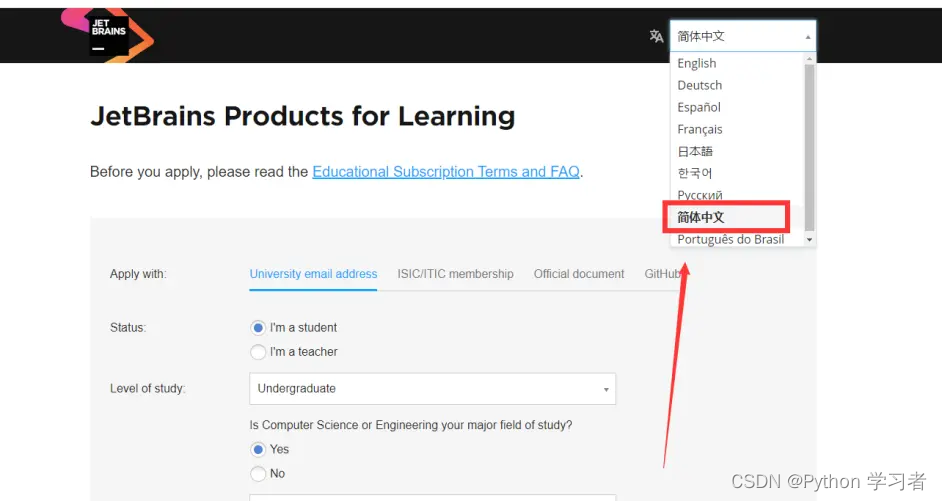Click the Level of study label
Screen dimensions: 942x501
147,389
